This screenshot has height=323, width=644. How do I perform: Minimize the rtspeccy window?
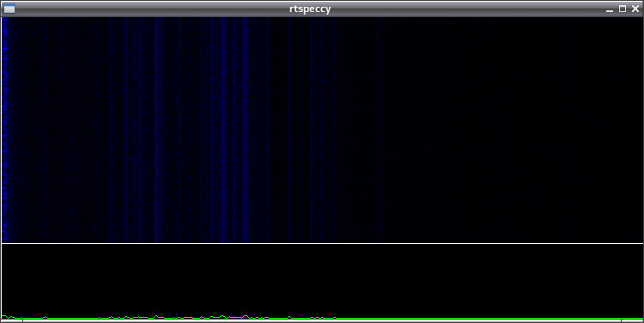pyautogui.click(x=610, y=9)
